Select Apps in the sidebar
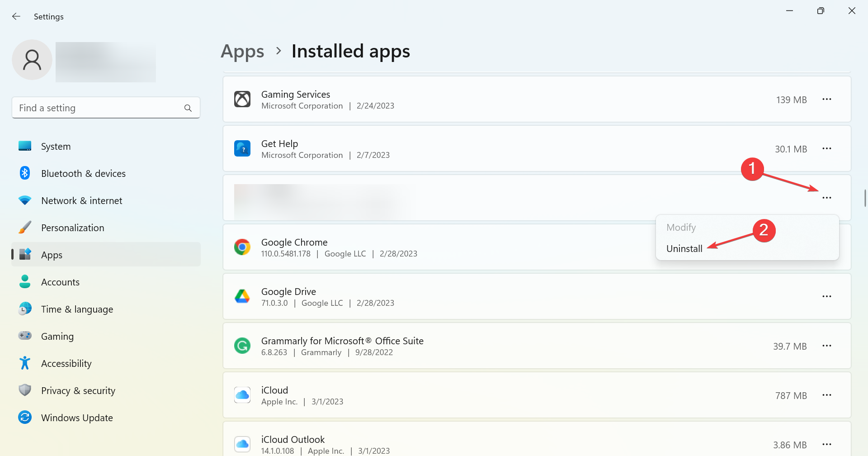The image size is (868, 456). pos(106,255)
